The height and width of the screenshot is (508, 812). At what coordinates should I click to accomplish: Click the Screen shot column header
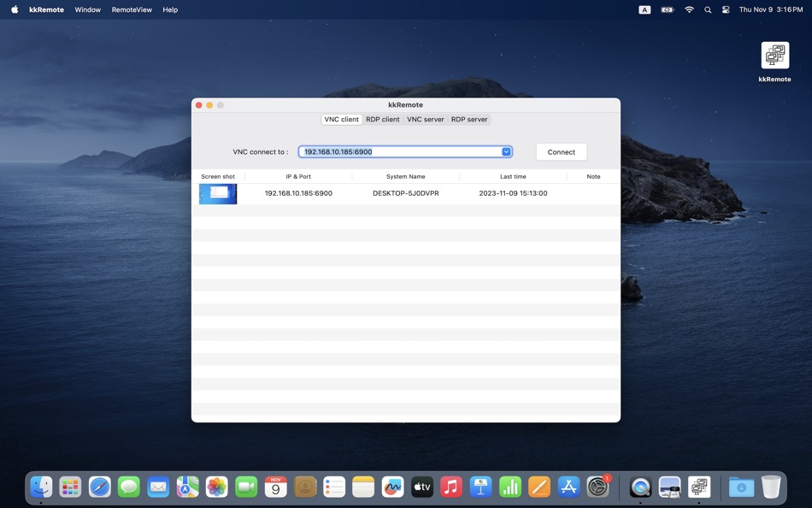218,176
